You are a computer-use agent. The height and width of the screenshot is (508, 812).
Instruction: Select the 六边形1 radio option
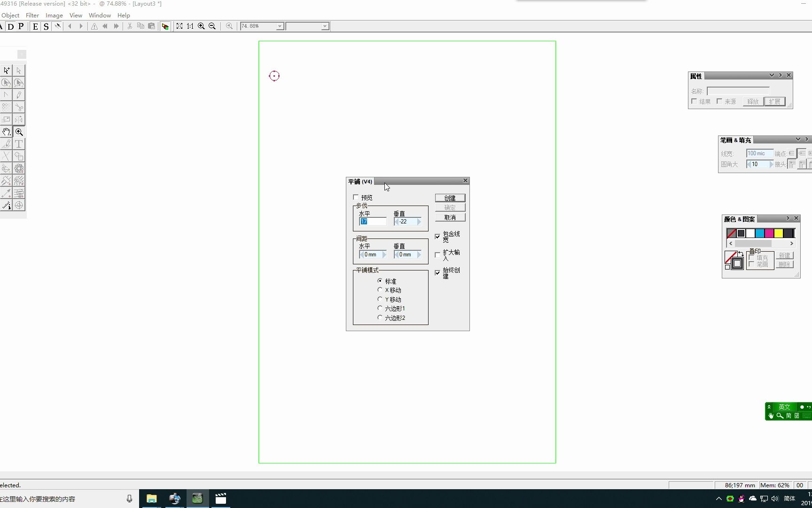(x=380, y=308)
